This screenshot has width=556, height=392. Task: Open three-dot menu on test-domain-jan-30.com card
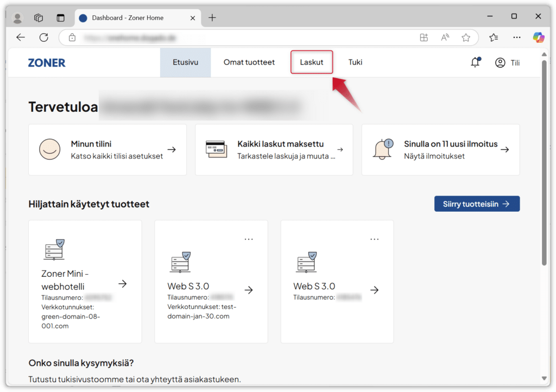coord(249,239)
